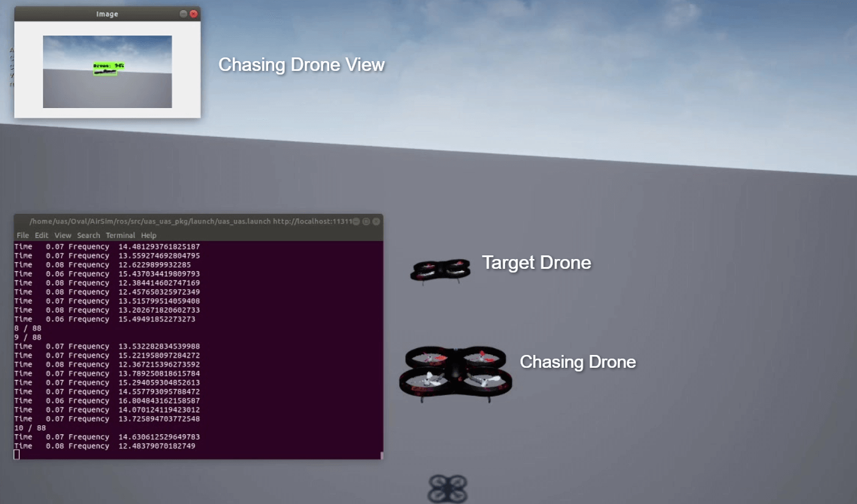The width and height of the screenshot is (857, 504).
Task: Select the target drone in the simulation
Action: tap(440, 270)
